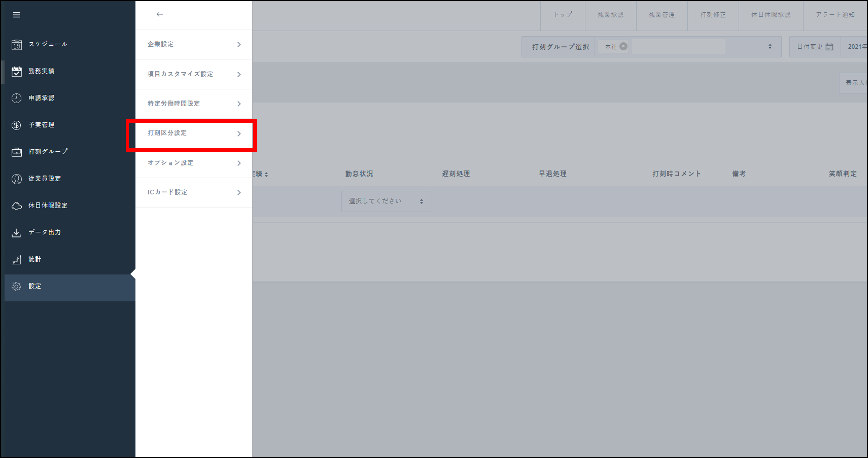Select the 勤務実績 sidebar icon
The image size is (868, 458).
(17, 71)
